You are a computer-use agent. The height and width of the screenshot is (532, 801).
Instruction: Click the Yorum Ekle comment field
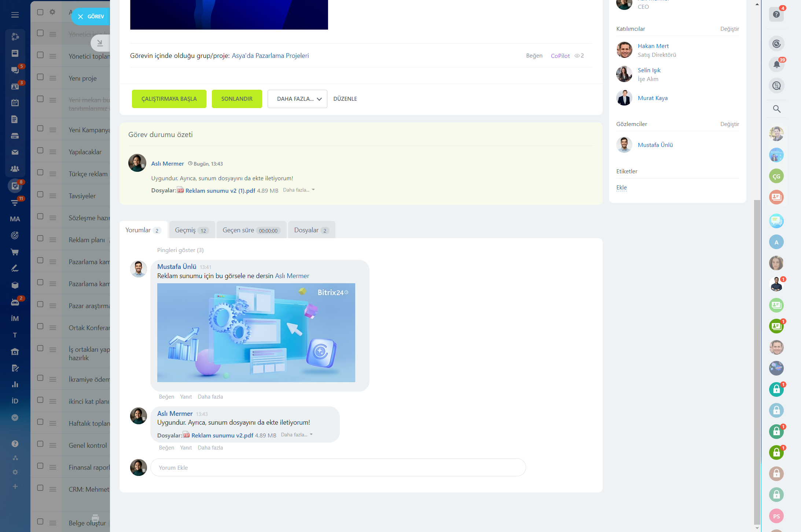338,468
